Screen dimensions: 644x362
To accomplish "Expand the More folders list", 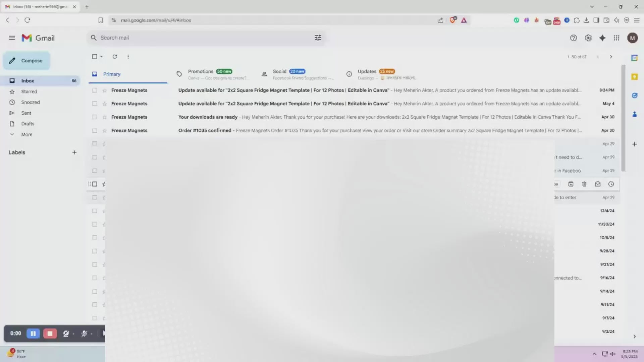I will [x=27, y=134].
